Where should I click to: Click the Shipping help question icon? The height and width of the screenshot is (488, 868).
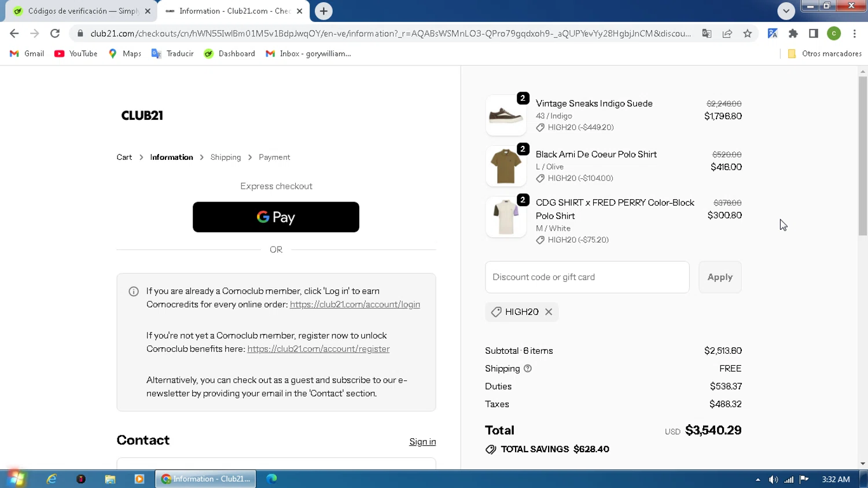pos(528,369)
